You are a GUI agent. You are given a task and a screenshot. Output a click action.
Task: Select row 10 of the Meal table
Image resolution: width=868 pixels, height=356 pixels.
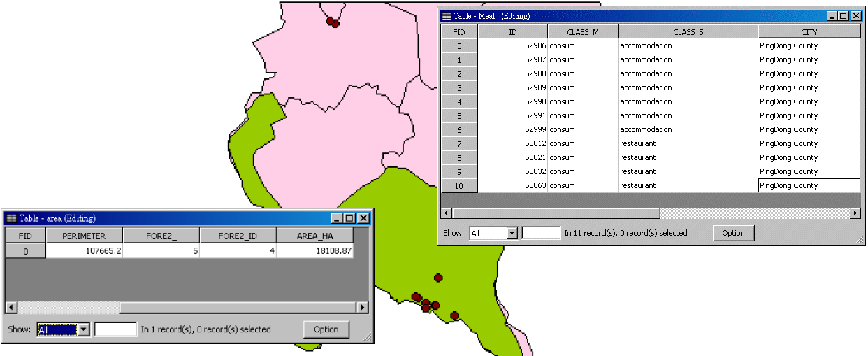[x=459, y=186]
